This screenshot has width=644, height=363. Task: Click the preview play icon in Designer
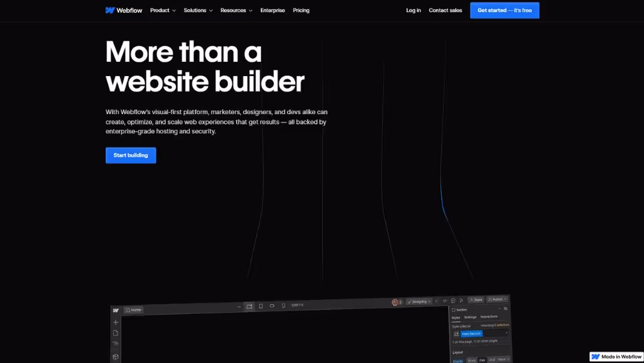(461, 300)
